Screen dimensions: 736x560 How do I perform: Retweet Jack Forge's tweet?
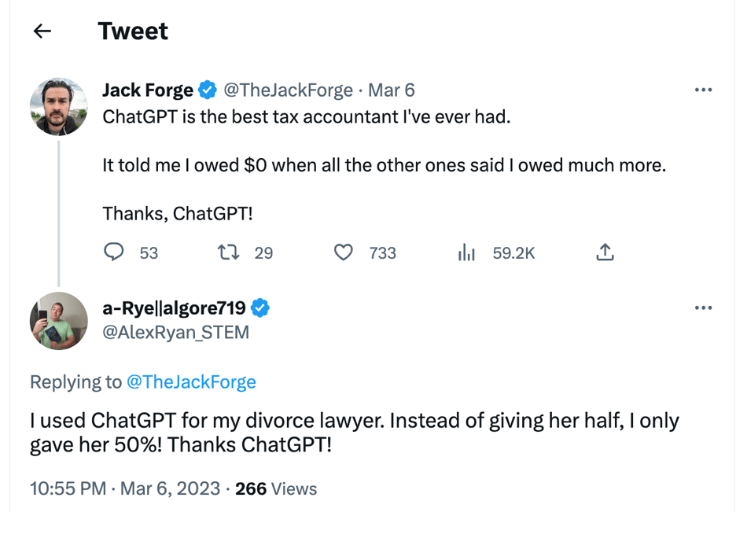click(x=228, y=252)
